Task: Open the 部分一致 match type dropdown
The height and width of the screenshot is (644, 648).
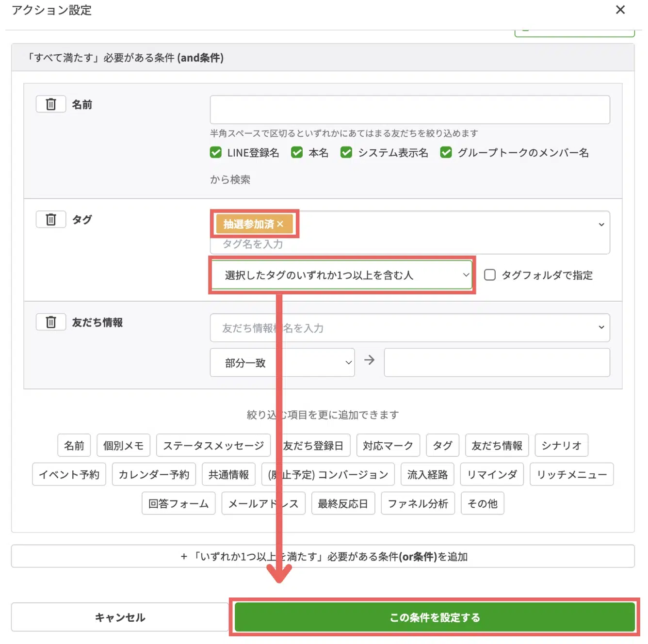Action: click(x=282, y=363)
